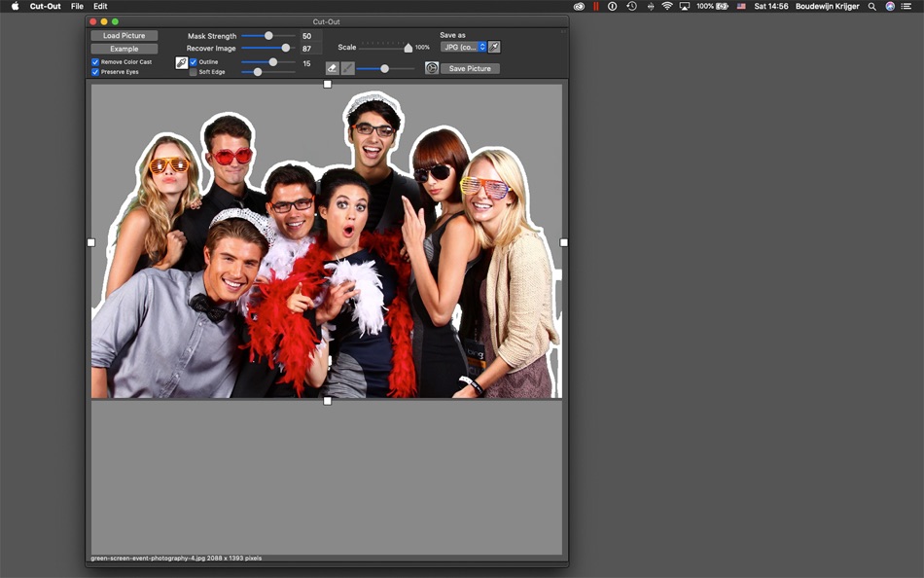This screenshot has width=924, height=578.
Task: Open Time Machine menu bar icon
Action: tap(631, 6)
